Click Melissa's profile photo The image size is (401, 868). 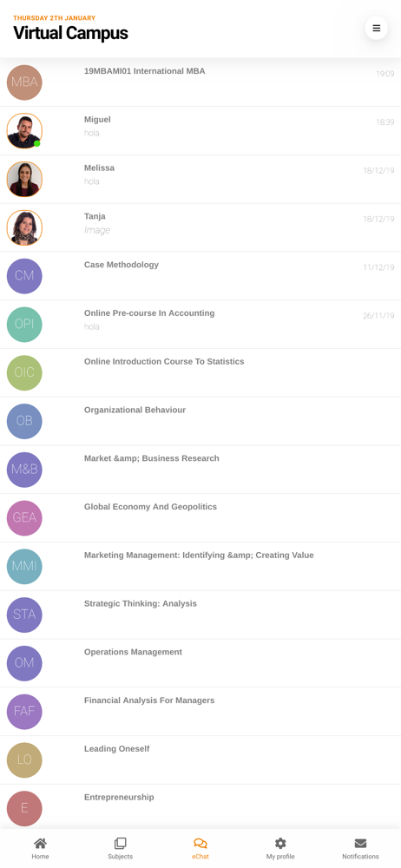[x=24, y=180]
